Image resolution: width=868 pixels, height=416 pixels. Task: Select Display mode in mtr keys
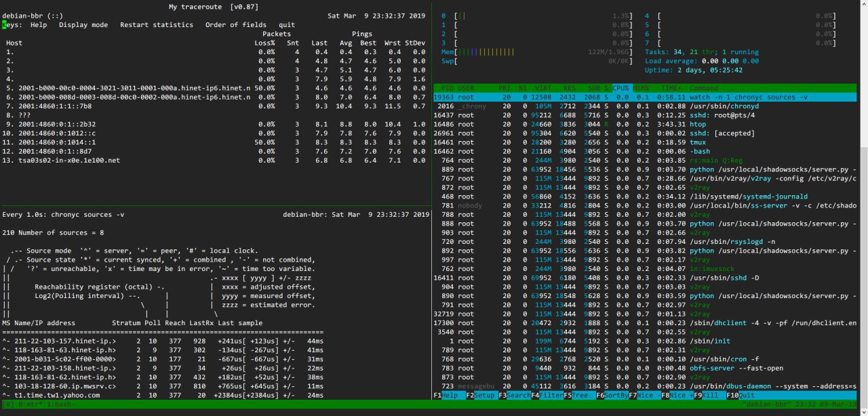coord(83,25)
